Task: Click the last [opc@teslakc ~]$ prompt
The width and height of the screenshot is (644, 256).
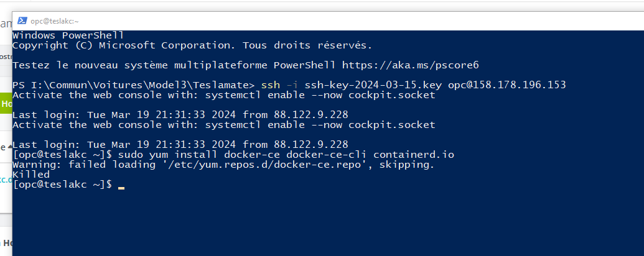Action: tap(62, 185)
